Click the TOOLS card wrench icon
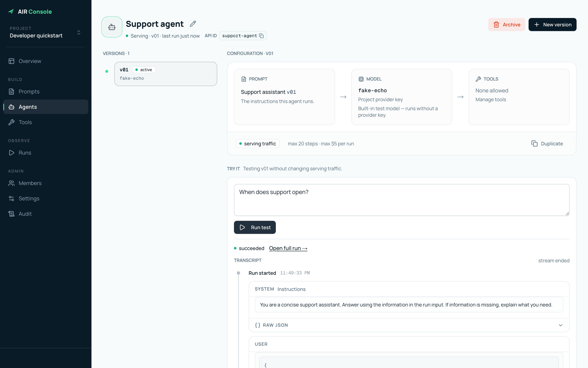Screen dimensions: 588x368 [478, 79]
